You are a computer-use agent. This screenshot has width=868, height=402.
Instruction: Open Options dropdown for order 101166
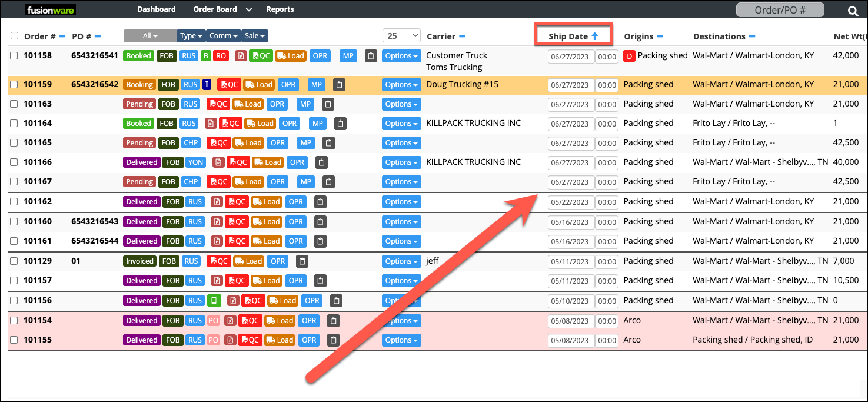401,162
